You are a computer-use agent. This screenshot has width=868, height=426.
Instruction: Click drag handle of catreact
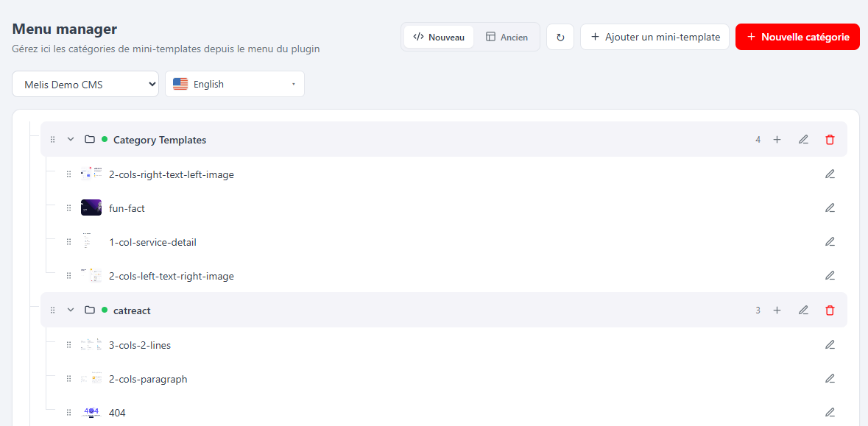click(x=52, y=310)
